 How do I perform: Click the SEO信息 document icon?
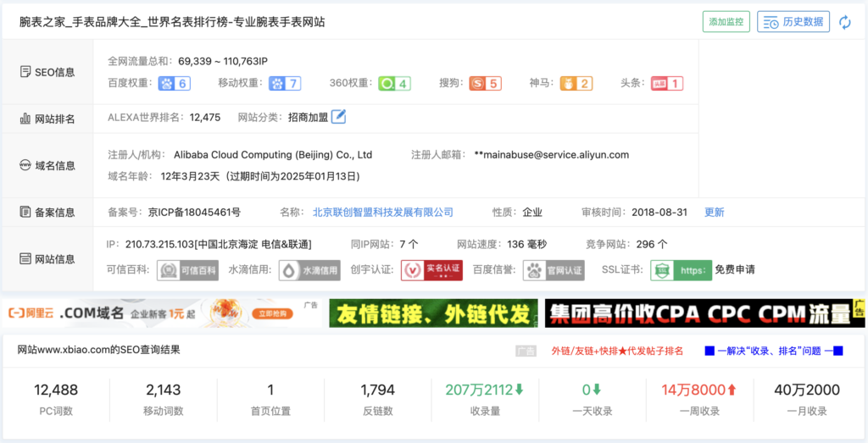point(25,72)
